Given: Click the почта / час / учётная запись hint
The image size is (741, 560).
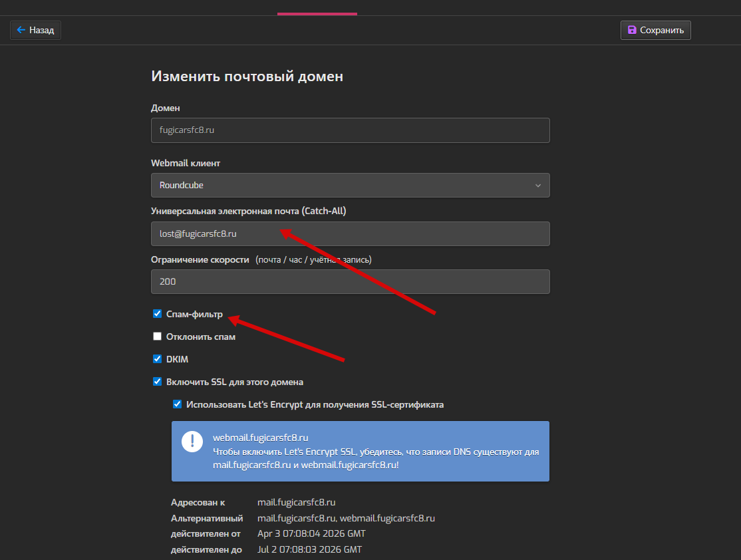Looking at the screenshot, I should click(x=313, y=259).
